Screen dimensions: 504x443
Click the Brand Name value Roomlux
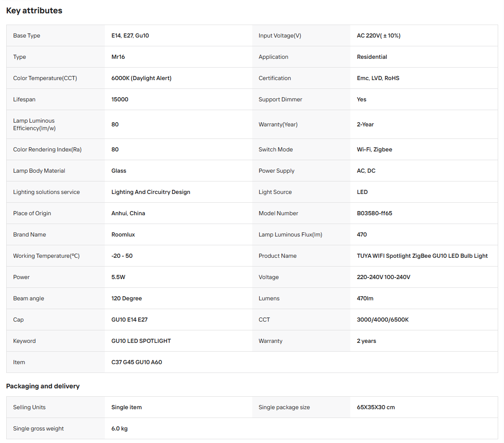click(123, 234)
